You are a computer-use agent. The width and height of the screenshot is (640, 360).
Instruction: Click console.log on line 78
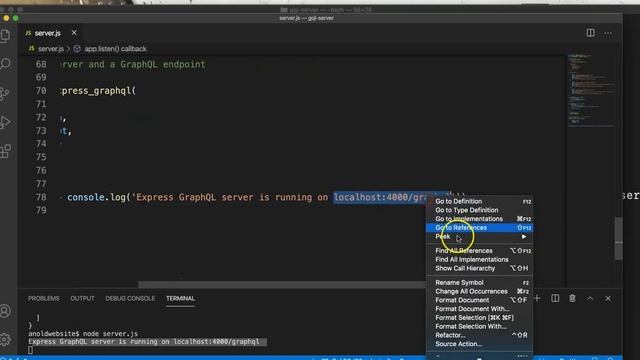click(96, 198)
